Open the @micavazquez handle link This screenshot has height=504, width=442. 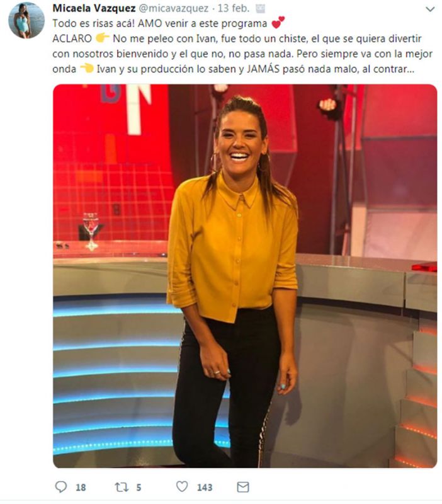coord(173,9)
